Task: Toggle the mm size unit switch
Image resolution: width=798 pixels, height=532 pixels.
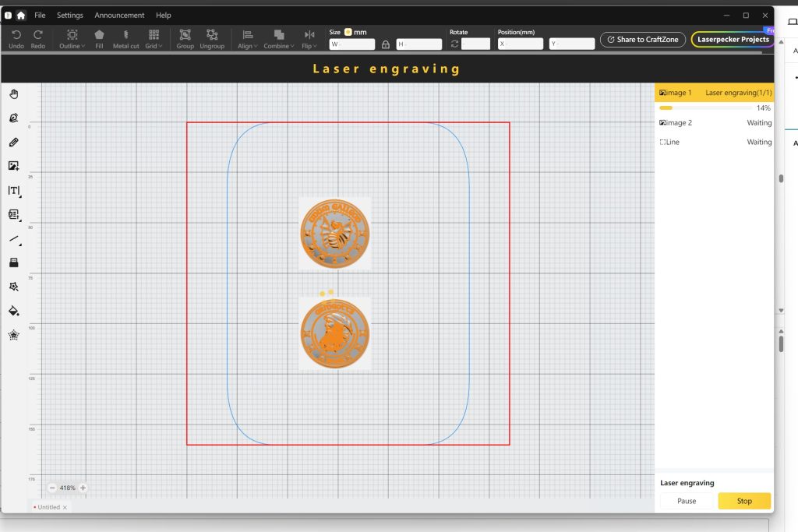Action: (x=348, y=32)
